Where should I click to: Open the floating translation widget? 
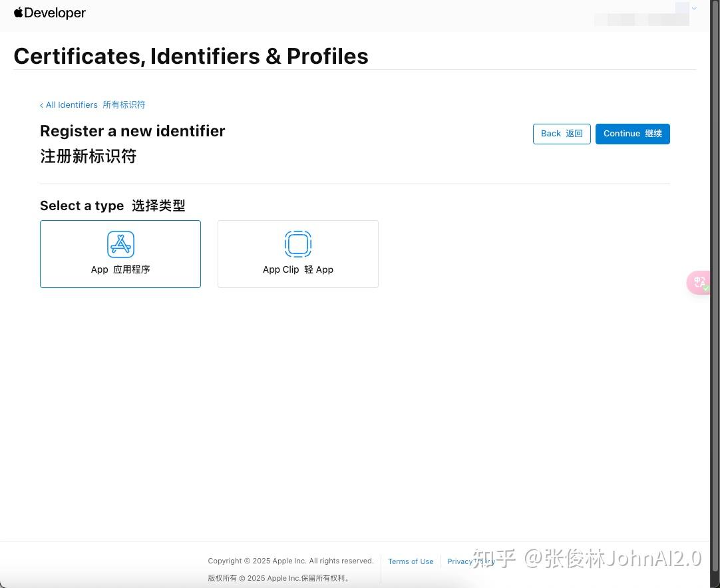click(x=699, y=282)
